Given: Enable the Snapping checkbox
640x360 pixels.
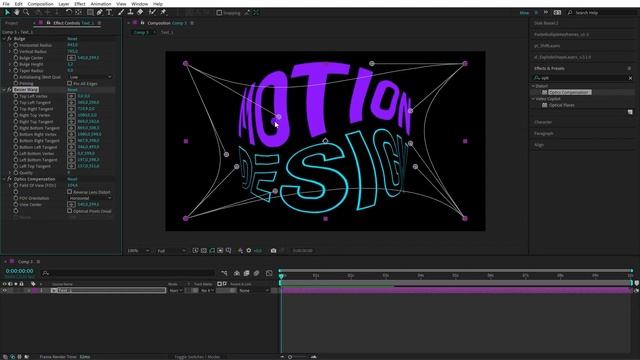Looking at the screenshot, I should click(219, 13).
